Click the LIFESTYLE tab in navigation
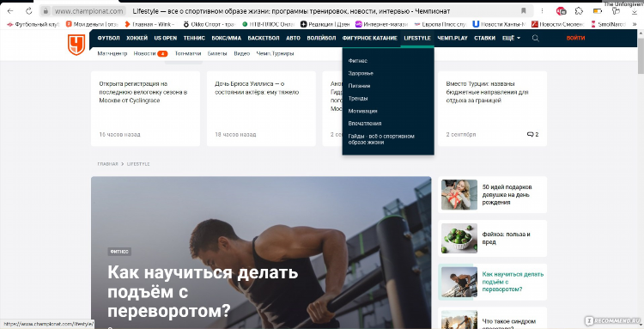Screen dimensions: 644x329 coord(416,38)
